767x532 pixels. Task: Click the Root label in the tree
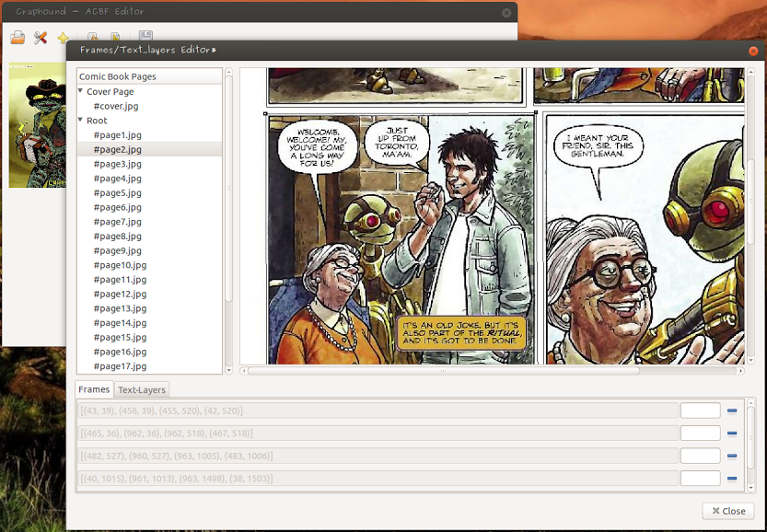click(x=97, y=121)
